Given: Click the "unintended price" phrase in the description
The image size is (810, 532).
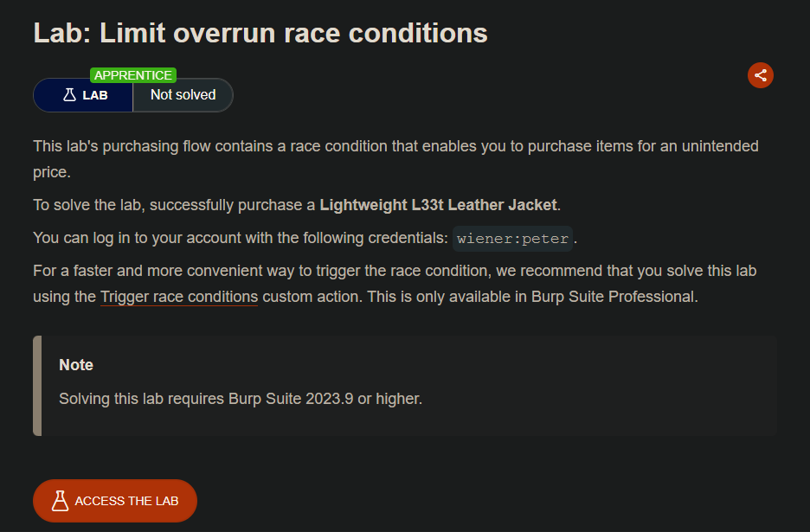Looking at the screenshot, I should 692,146.
